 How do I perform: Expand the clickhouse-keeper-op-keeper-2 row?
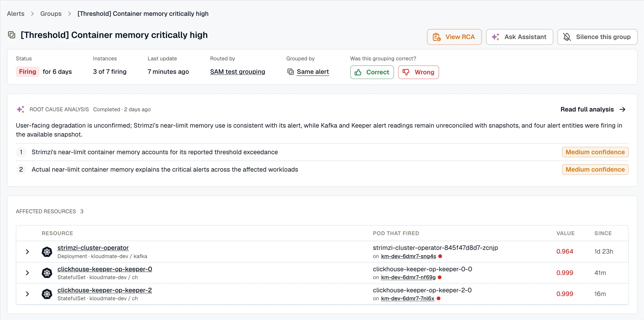pos(27,294)
